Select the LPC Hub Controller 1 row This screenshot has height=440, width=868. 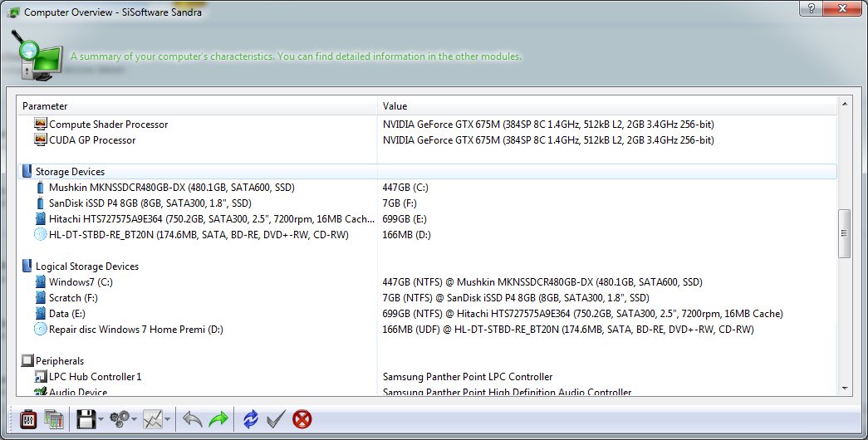click(428, 377)
